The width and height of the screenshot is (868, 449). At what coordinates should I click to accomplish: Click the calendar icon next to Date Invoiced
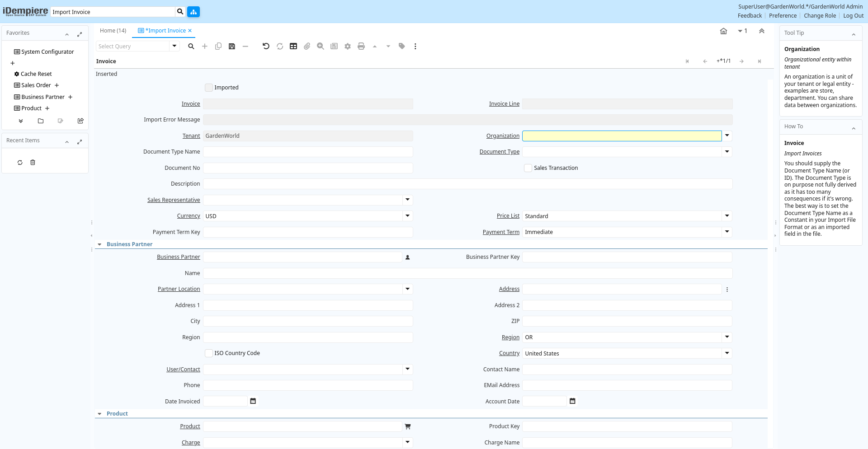[x=253, y=401]
